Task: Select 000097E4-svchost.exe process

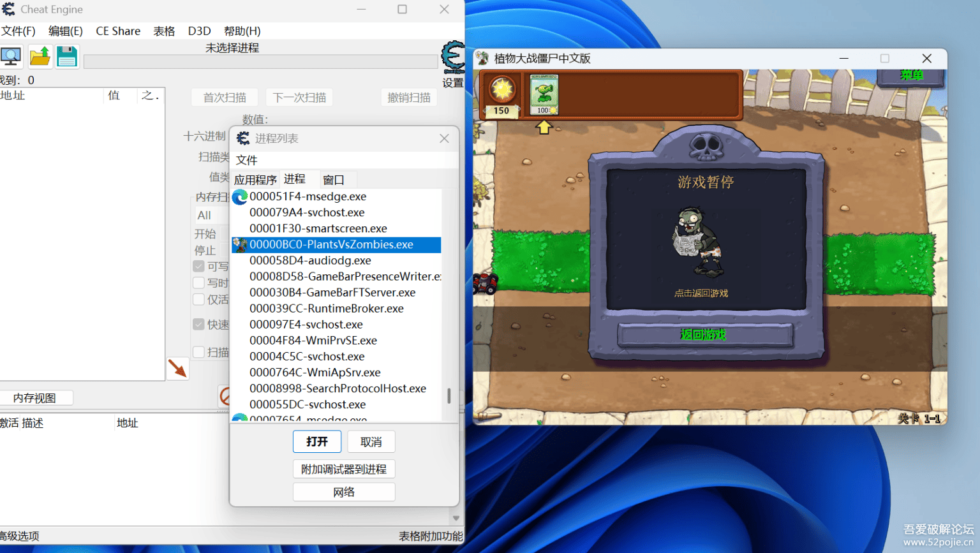Action: point(336,325)
